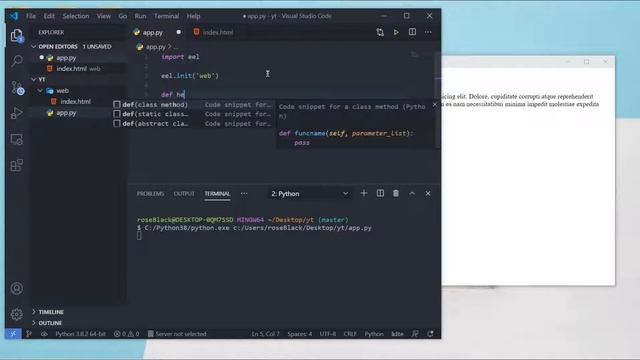Viewport: 640px width, 360px height.
Task: Switch to the Problems panel tab
Action: [x=150, y=194]
